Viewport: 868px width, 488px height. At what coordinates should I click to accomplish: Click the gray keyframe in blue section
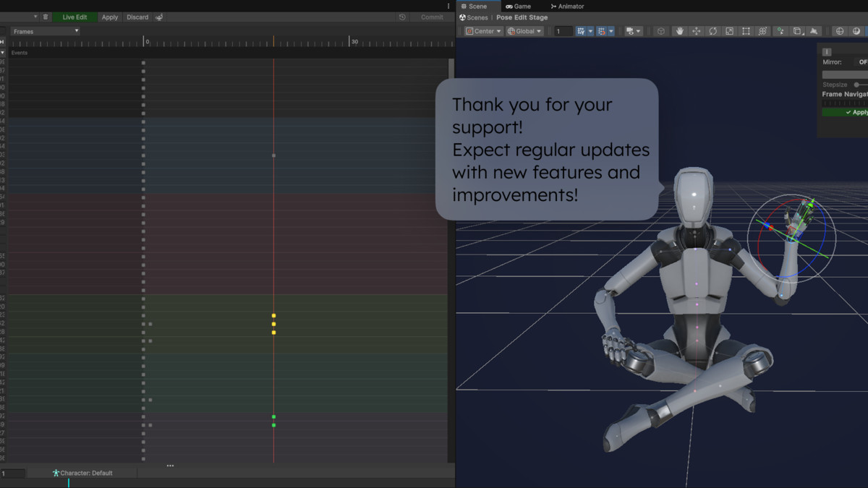click(x=273, y=155)
